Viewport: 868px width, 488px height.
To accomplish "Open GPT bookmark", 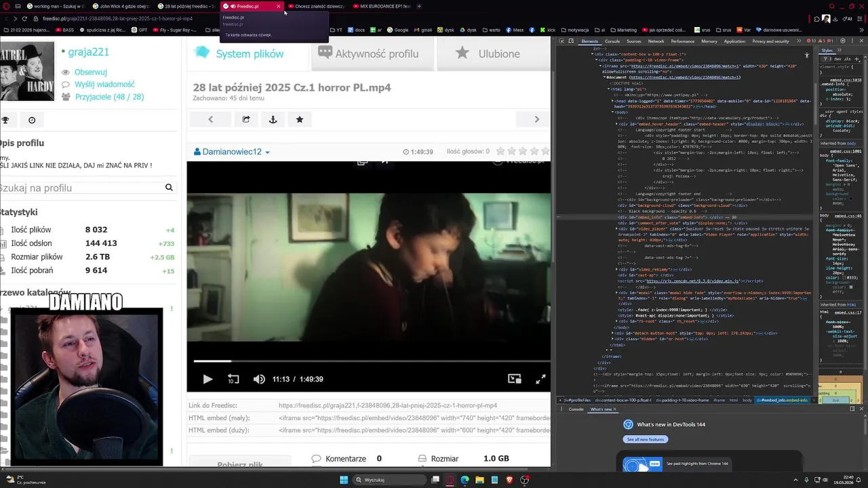I will pos(140,30).
